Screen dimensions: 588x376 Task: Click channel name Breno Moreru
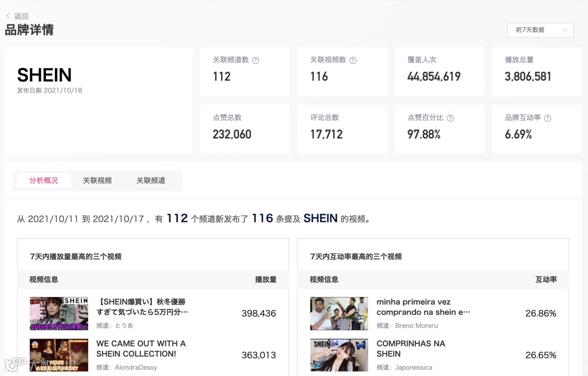416,325
